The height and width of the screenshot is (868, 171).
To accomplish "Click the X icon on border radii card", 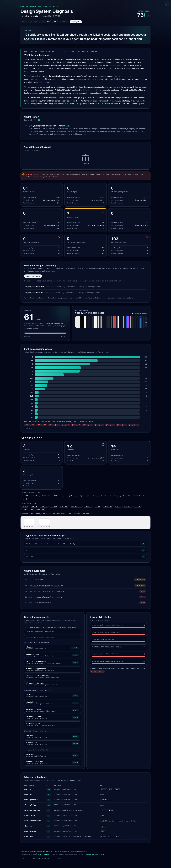I will [147, 444].
